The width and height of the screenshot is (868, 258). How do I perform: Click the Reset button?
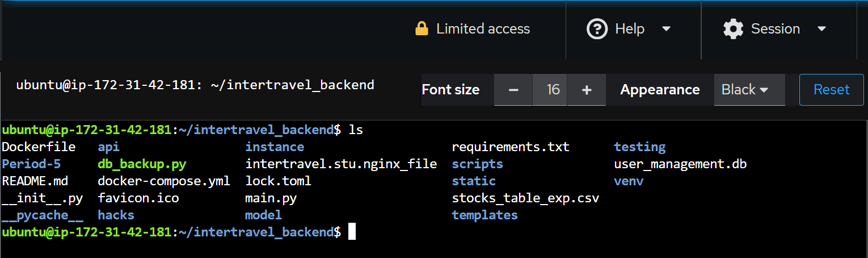click(831, 90)
